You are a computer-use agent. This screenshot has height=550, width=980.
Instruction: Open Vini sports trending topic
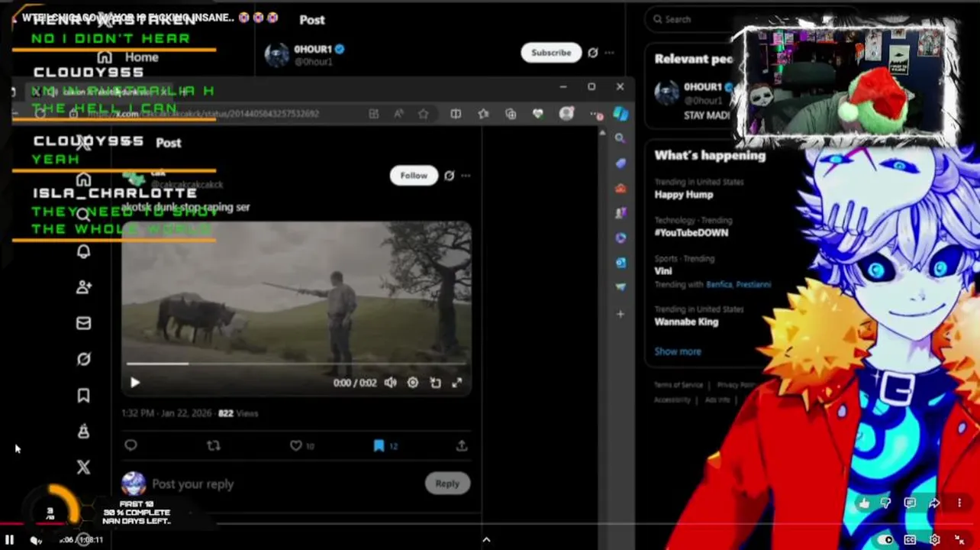click(x=662, y=271)
